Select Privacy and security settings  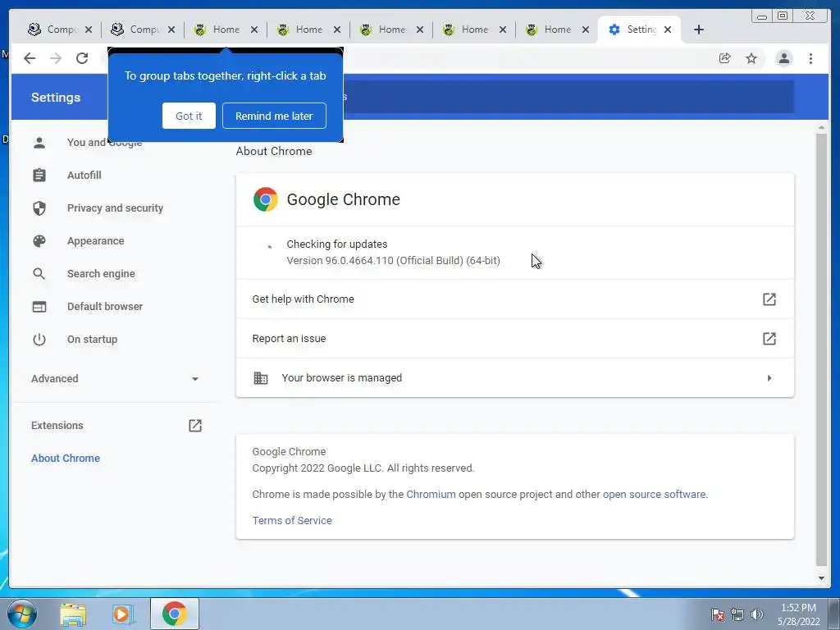[x=115, y=208]
